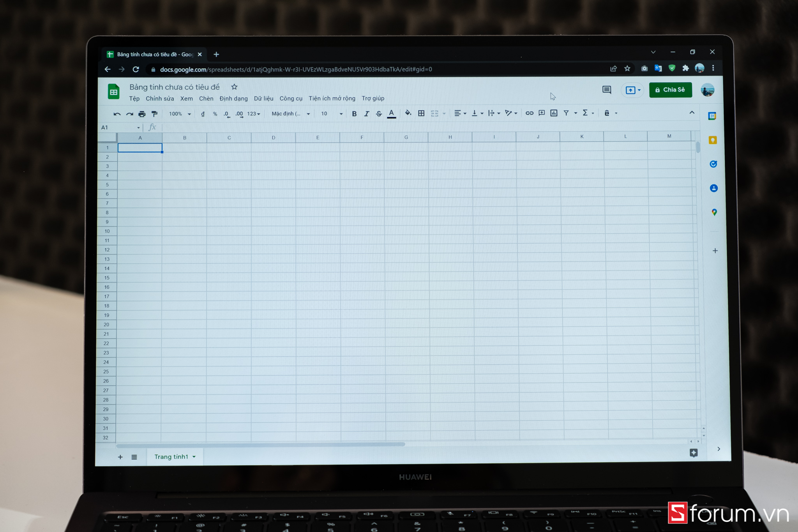Toggle strikethrough formatting
798x532 pixels.
(x=379, y=114)
